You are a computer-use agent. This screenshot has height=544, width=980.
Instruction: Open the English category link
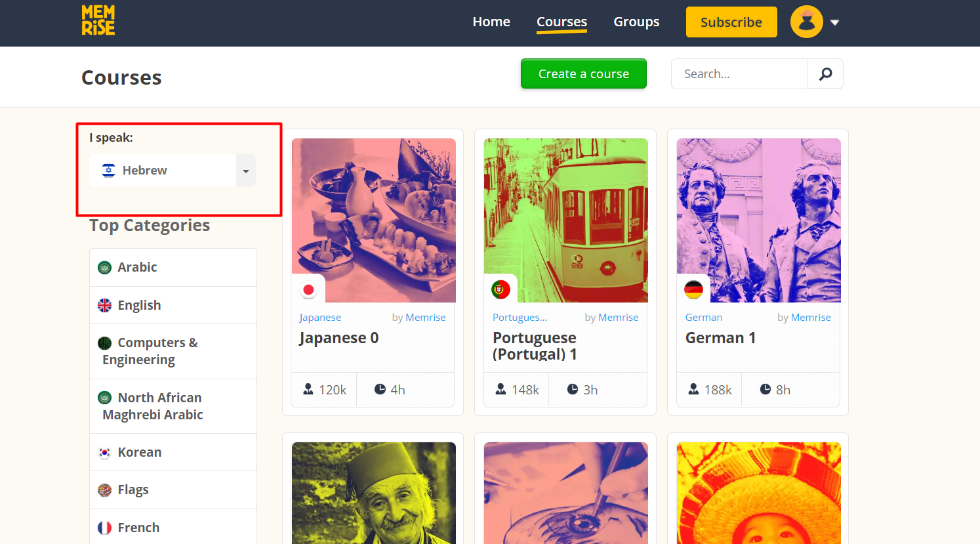[173, 305]
